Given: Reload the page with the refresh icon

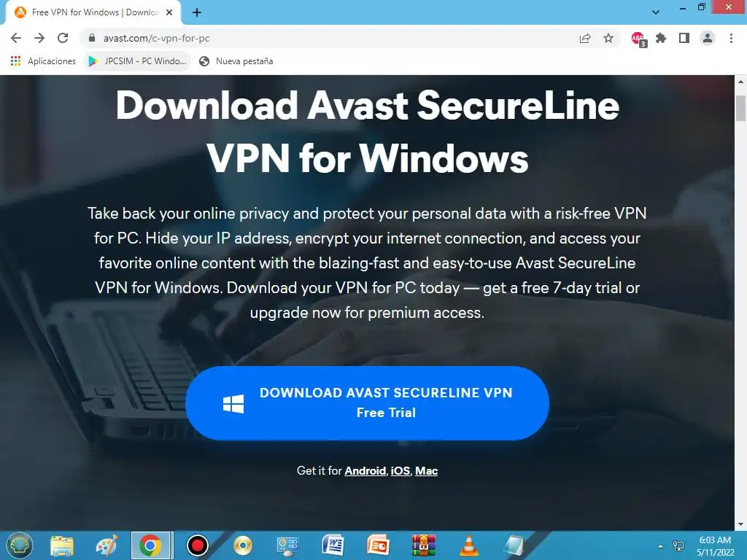Looking at the screenshot, I should pyautogui.click(x=63, y=38).
